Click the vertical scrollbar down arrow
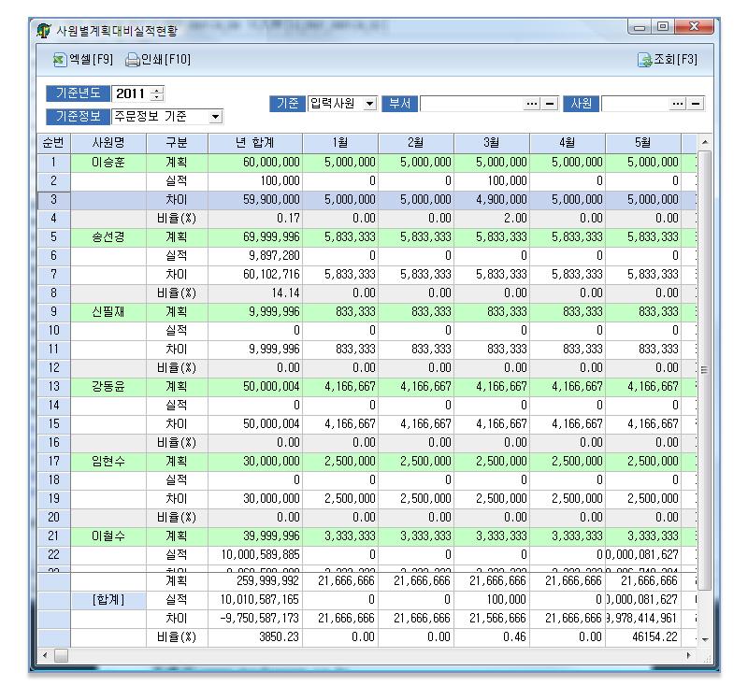 click(705, 638)
